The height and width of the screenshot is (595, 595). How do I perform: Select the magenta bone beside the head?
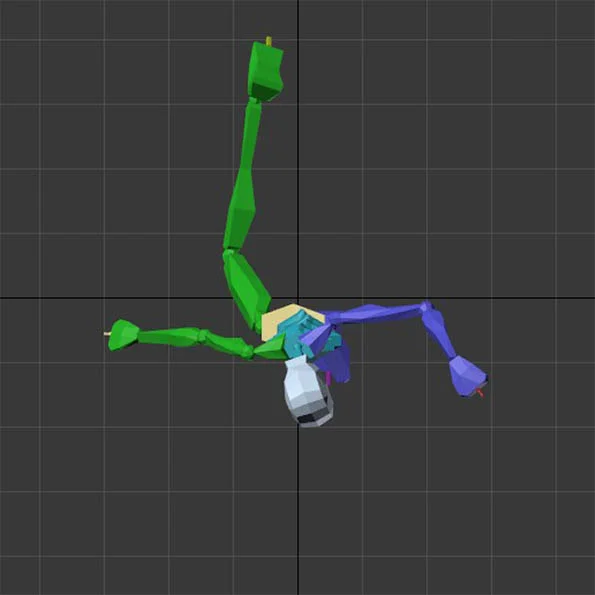(328, 378)
